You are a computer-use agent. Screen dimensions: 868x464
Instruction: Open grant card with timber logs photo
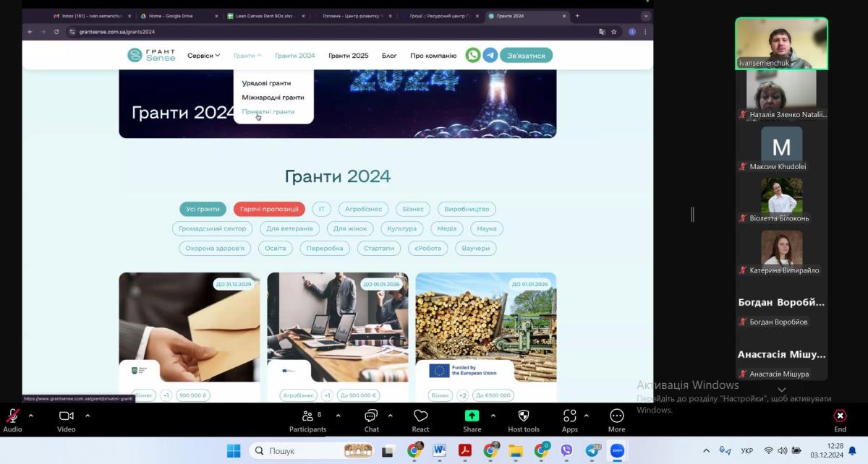point(486,337)
